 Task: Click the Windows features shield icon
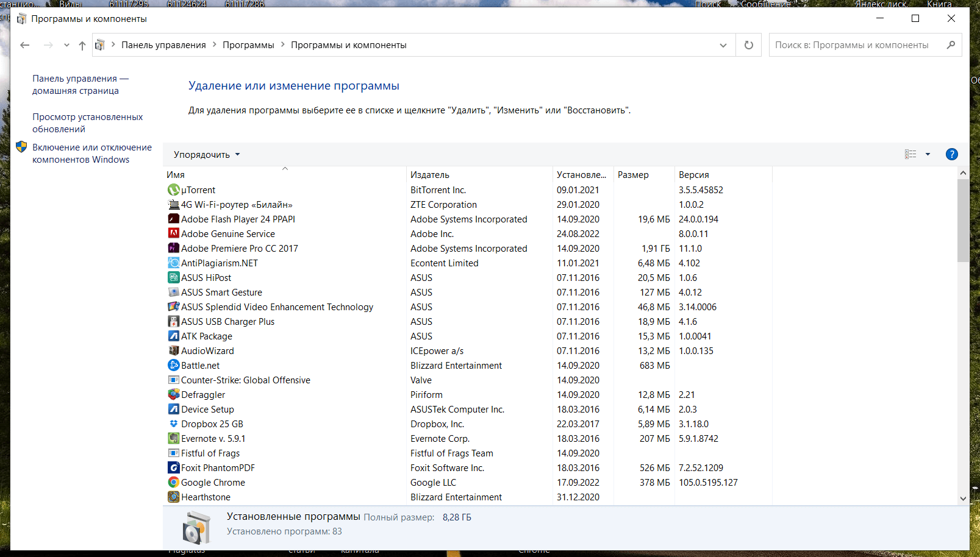click(21, 147)
